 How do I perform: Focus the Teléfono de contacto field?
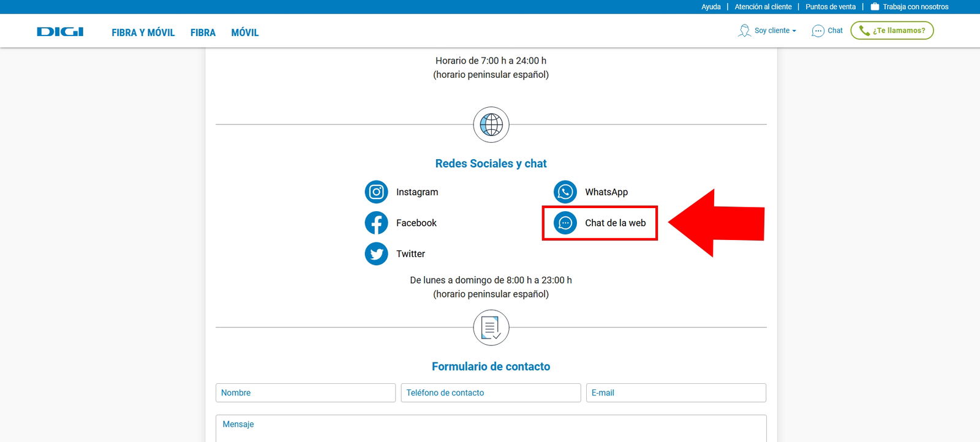click(x=491, y=393)
